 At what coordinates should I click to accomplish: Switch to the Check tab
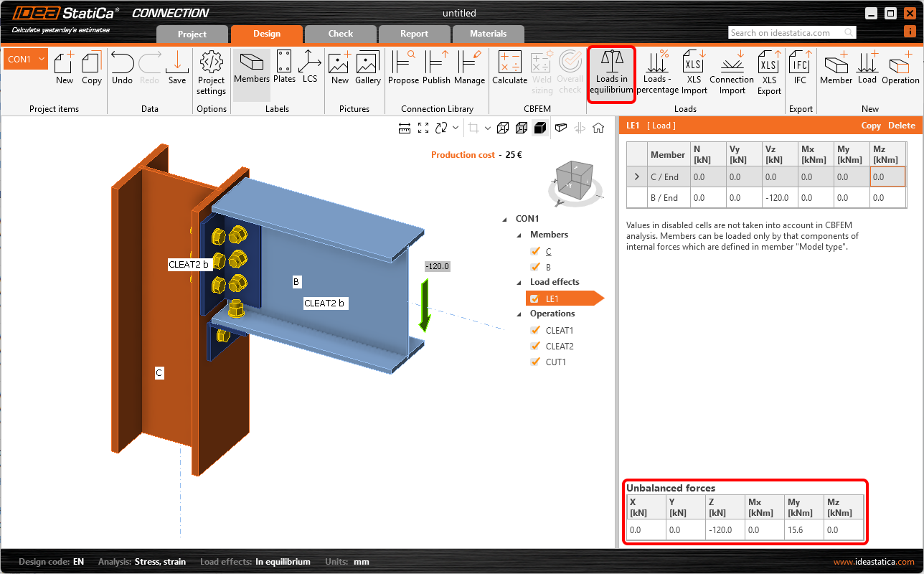click(341, 34)
